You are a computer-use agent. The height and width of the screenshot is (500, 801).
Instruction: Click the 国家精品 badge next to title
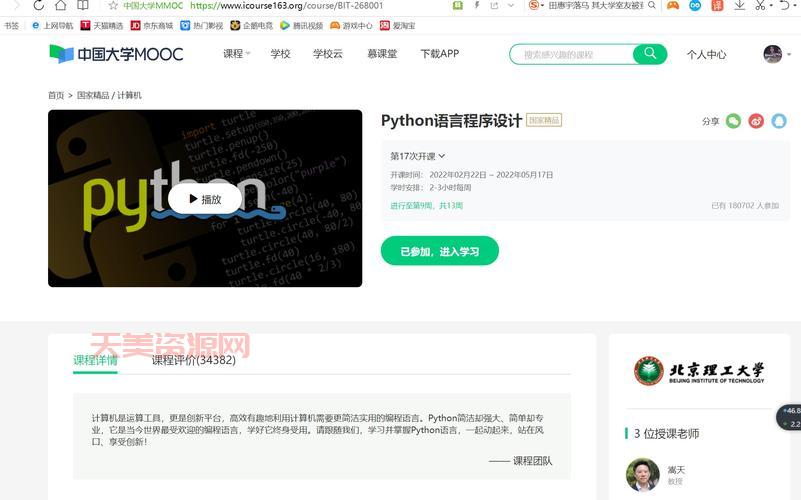544,120
